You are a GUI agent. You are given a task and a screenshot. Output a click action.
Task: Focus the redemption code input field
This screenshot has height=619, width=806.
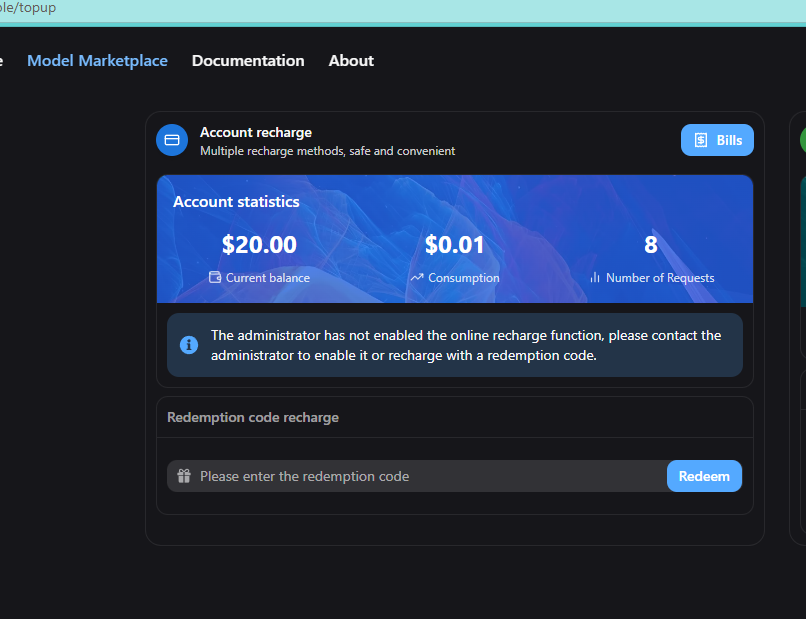pyautogui.click(x=417, y=476)
